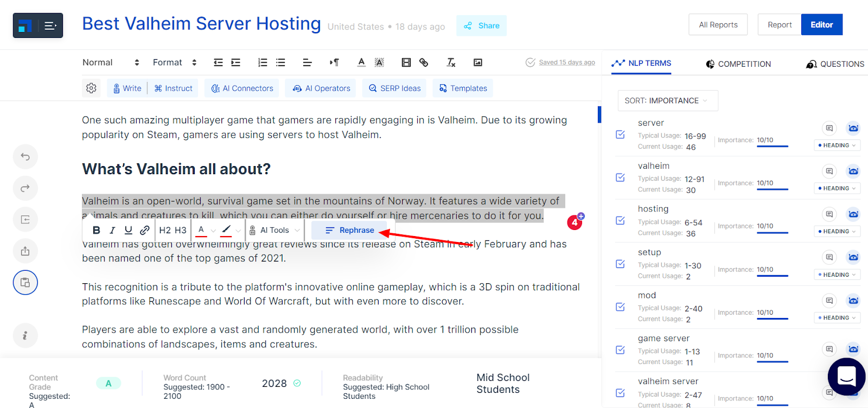Click the decrease indent icon
Image resolution: width=868 pixels, height=408 pixels.
218,62
